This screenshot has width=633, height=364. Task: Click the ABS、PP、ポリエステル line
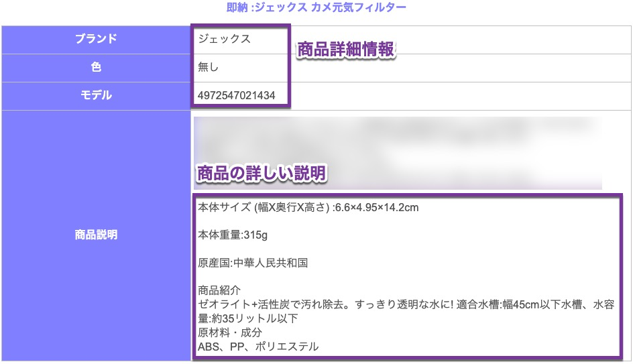click(x=258, y=347)
